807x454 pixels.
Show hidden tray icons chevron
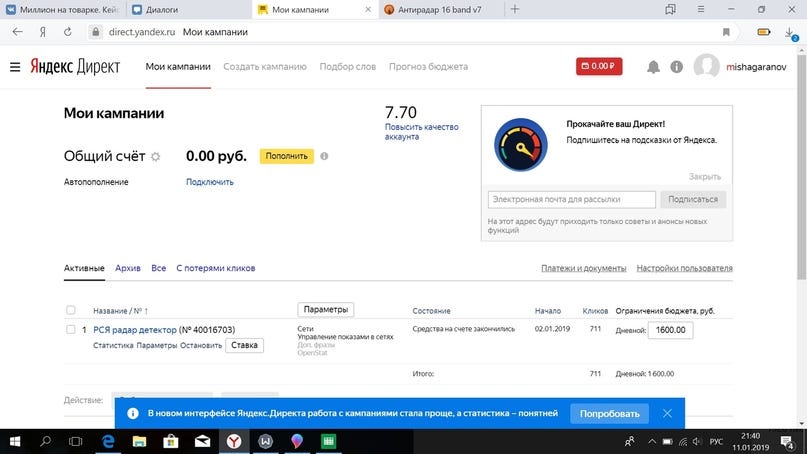point(652,442)
